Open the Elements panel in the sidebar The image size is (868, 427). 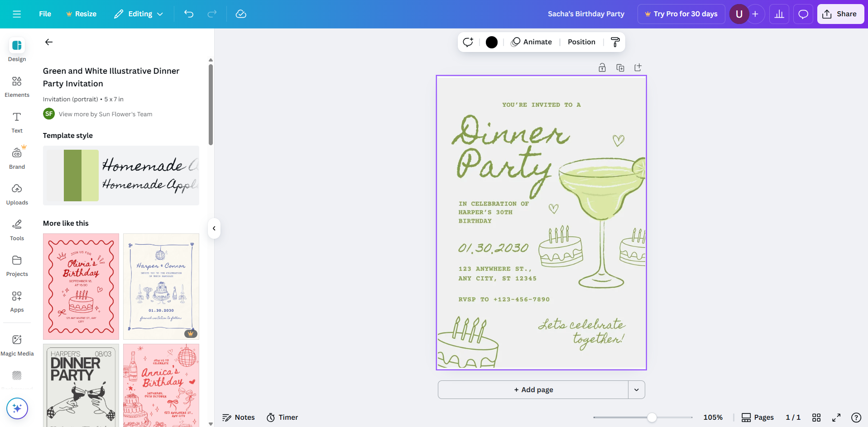coord(17,87)
